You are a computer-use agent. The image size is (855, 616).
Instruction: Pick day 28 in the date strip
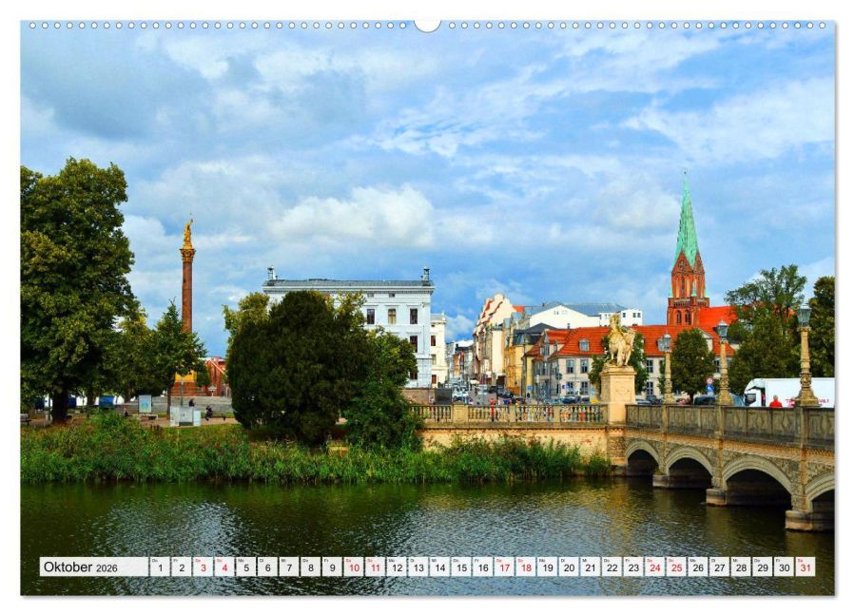coord(740,567)
